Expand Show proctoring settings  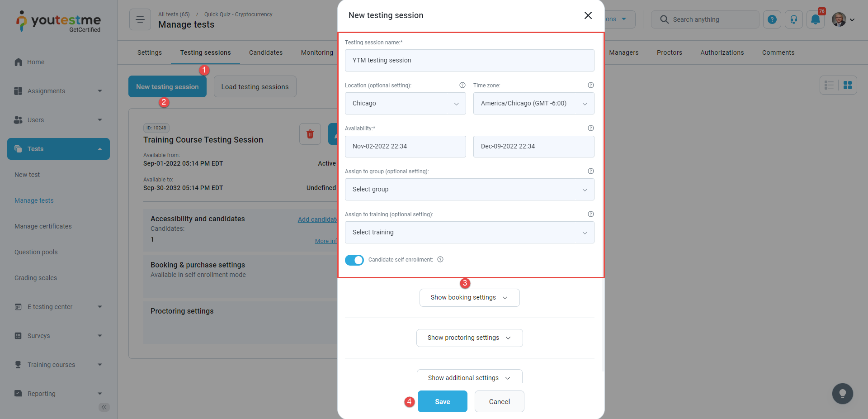tap(469, 338)
